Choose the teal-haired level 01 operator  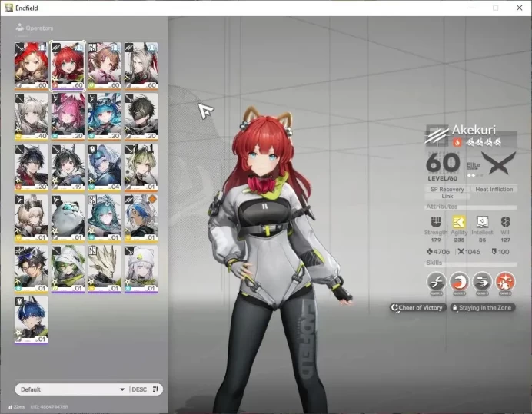104,218
